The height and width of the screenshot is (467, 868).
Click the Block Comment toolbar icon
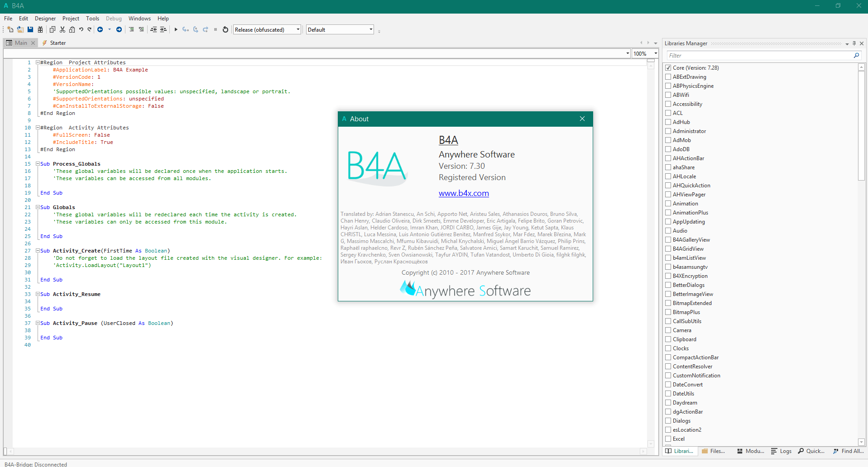[131, 29]
